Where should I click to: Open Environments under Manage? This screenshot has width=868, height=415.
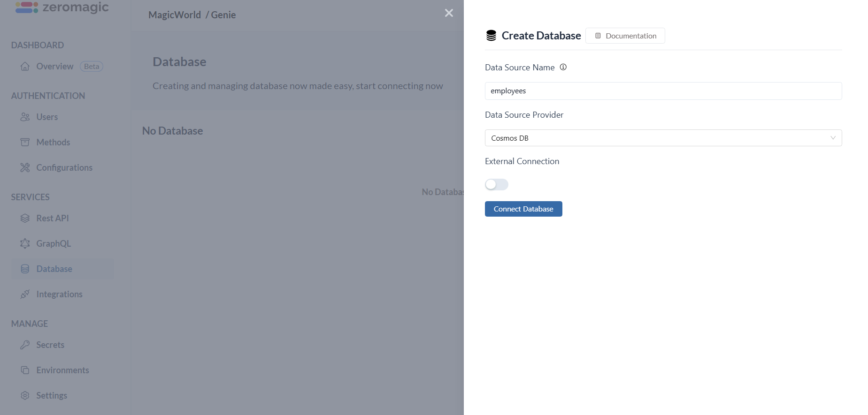click(62, 370)
